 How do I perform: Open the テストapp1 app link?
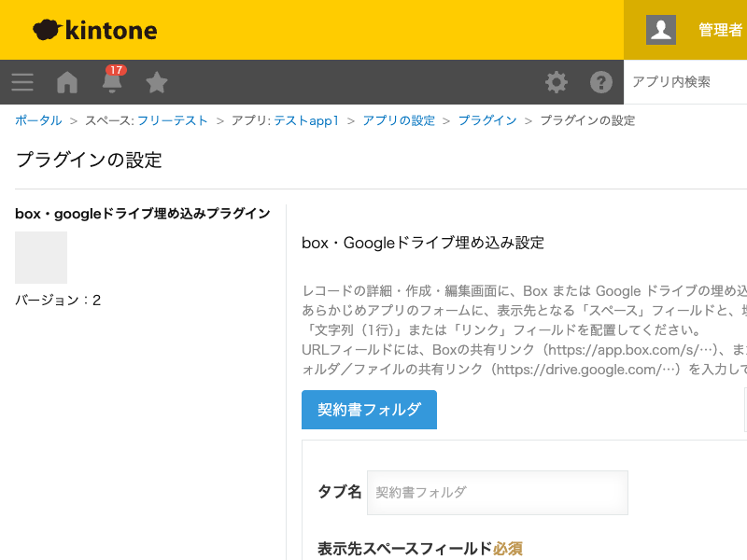click(x=306, y=120)
